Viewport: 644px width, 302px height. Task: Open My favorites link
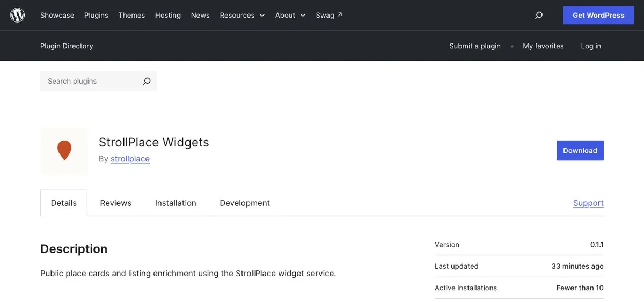coord(543,46)
